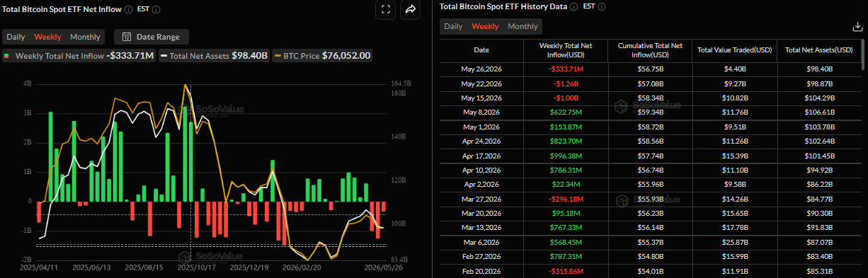Click the Apr 10,2026 date cell
Screen dimensions: 868x278
[x=481, y=170]
